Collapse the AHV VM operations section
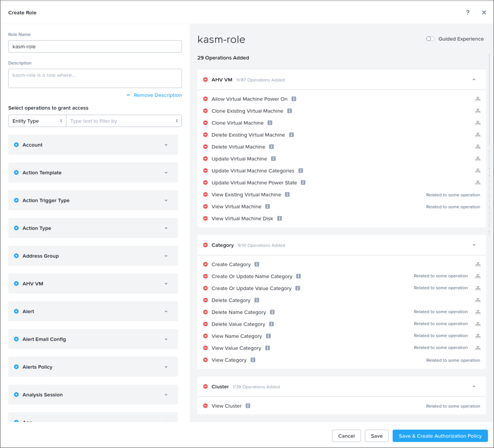Screen dimensions: 494x448 [x=474, y=80]
